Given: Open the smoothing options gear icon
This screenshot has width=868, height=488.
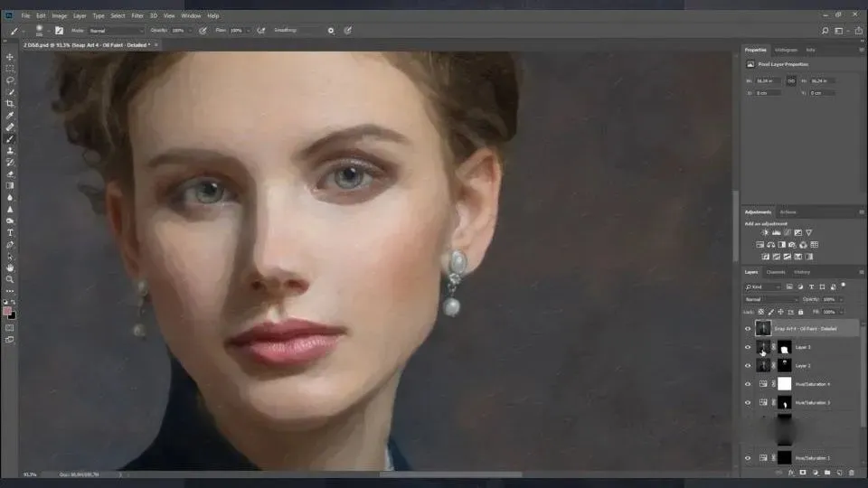Looking at the screenshot, I should (x=331, y=30).
